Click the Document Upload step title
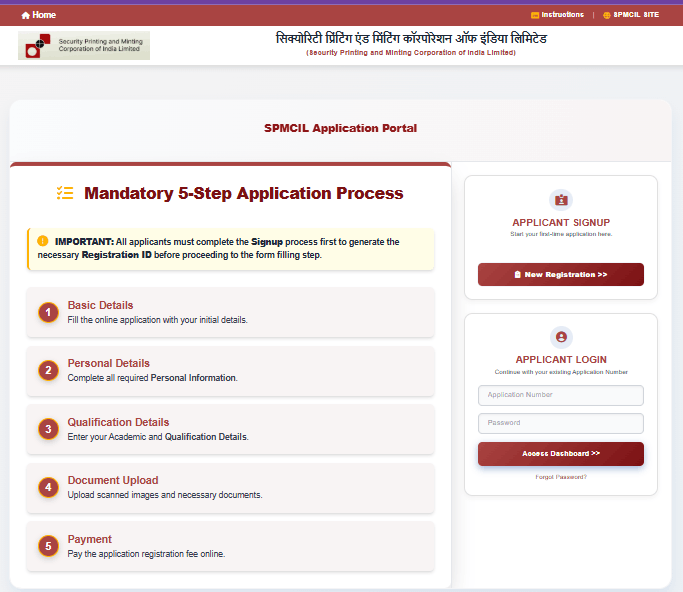 pos(113,480)
